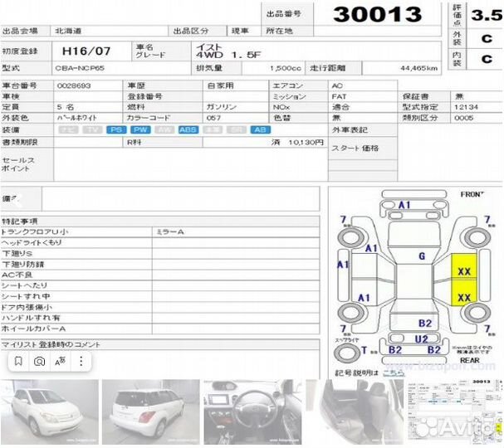Select the パールホワイト exterior color value

[x=77, y=118]
